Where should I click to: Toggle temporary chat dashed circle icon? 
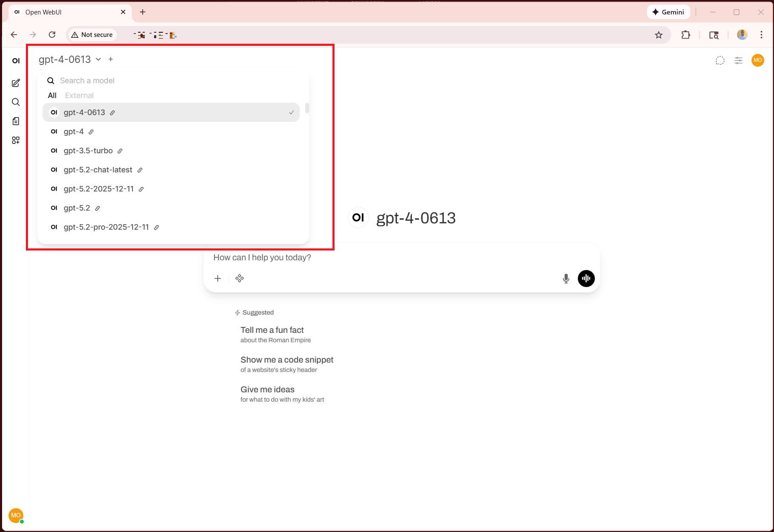tap(720, 60)
